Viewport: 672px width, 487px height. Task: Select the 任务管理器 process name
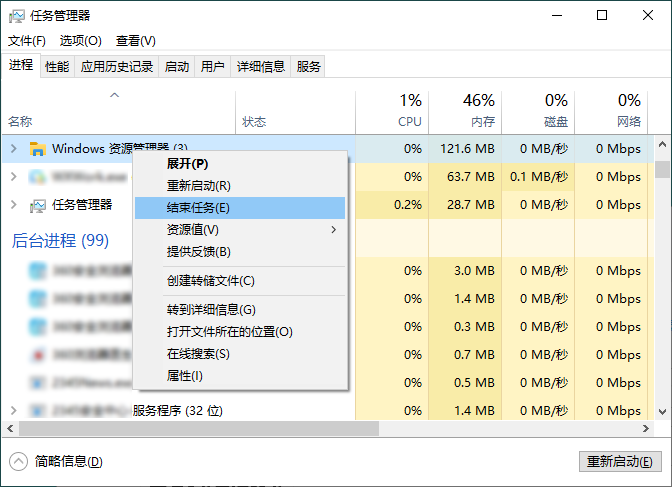(x=82, y=205)
